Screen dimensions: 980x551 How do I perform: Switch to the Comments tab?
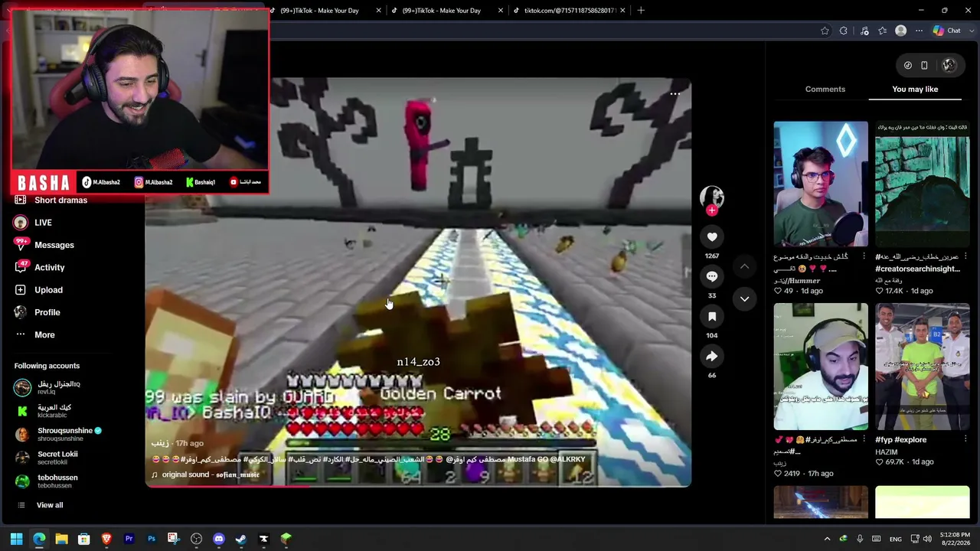point(825,90)
